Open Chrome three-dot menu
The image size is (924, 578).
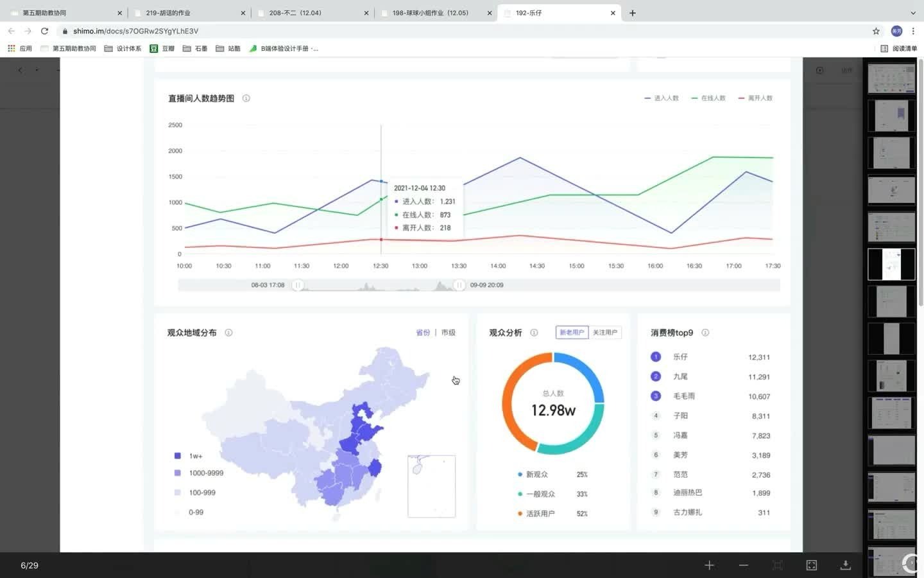[x=913, y=31]
